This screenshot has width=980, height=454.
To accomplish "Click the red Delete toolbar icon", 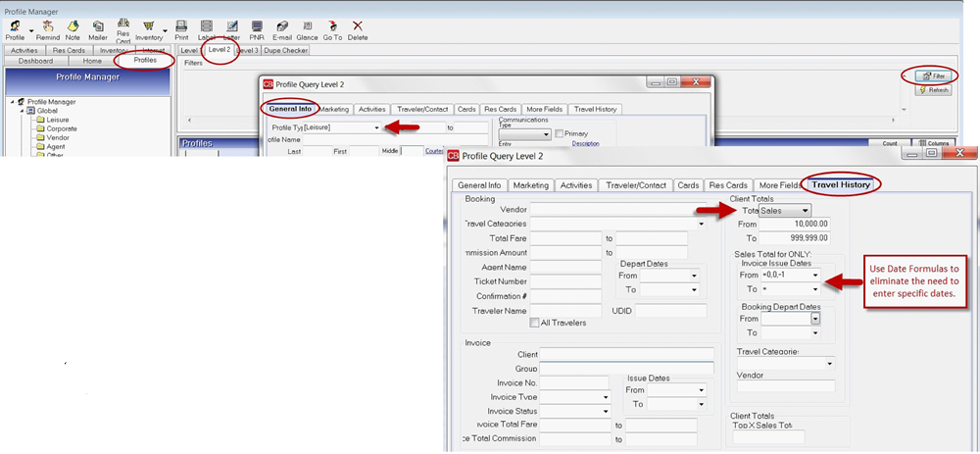I will tap(358, 26).
